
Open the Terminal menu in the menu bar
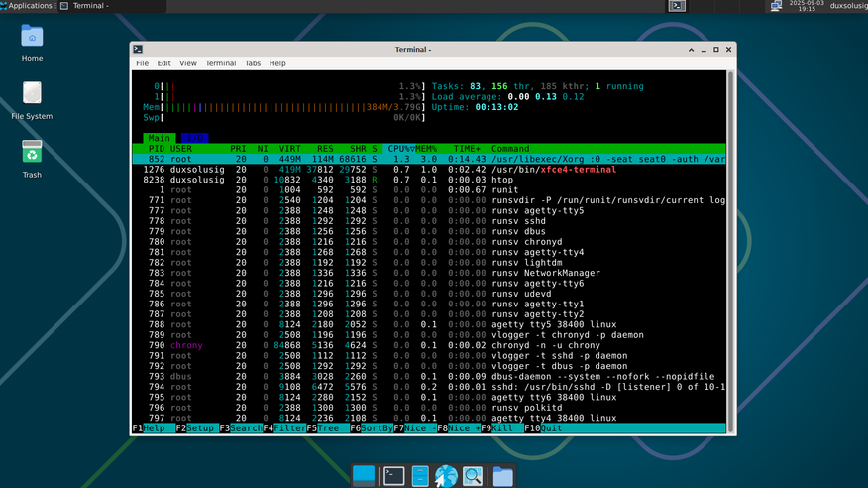220,63
